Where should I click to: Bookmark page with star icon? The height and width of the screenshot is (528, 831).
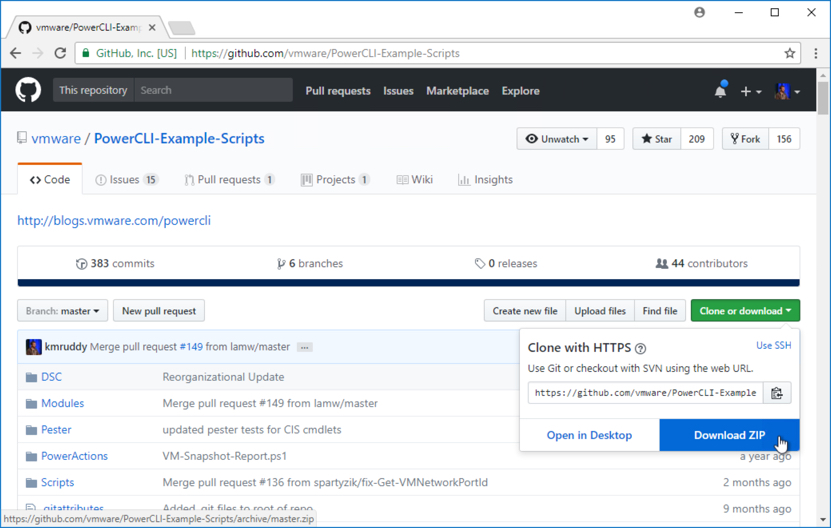pos(789,53)
